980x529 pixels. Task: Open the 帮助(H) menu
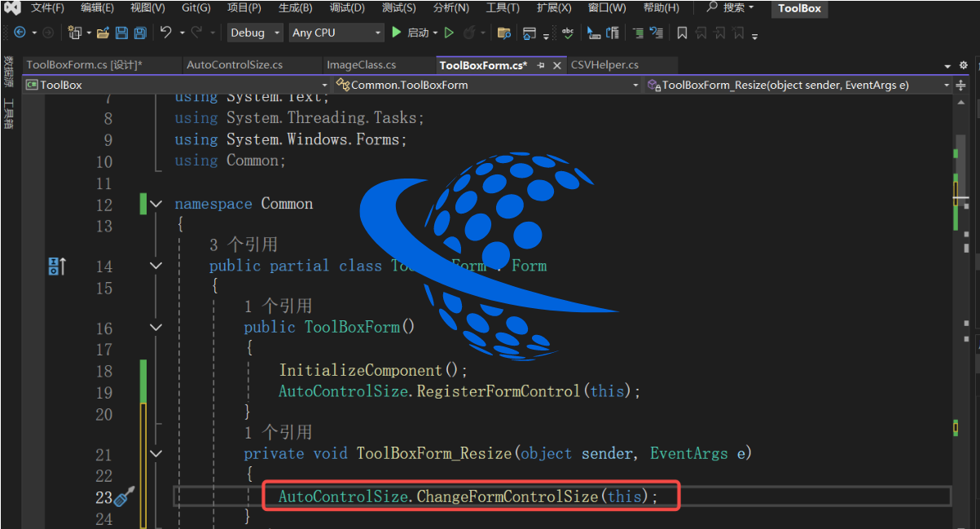661,8
